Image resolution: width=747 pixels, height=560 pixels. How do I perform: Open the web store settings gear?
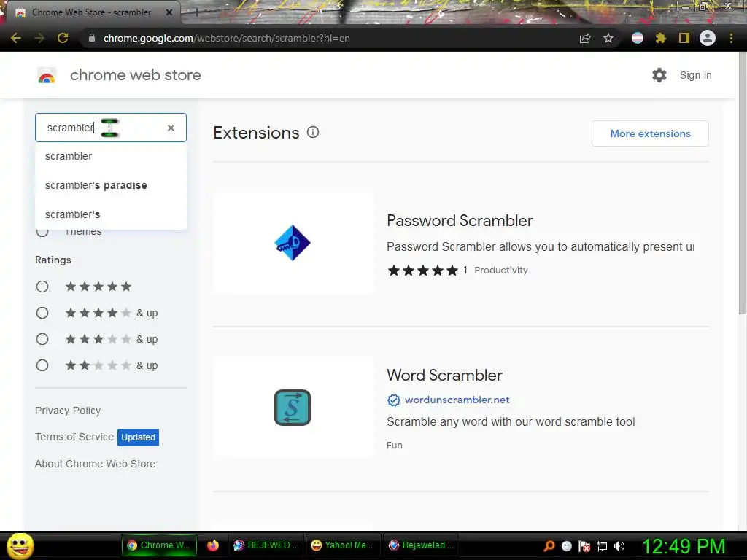point(659,75)
